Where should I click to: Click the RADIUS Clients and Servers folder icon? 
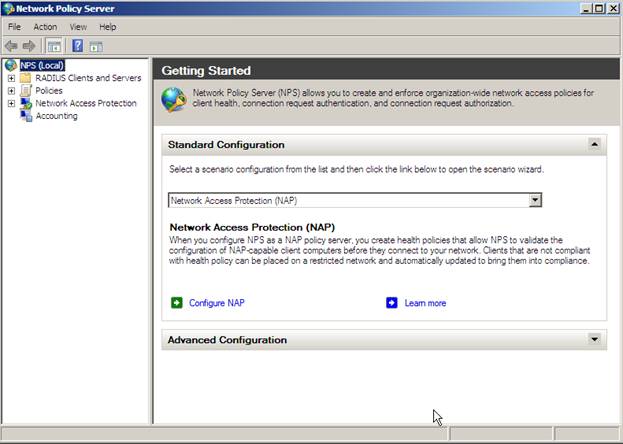click(26, 78)
